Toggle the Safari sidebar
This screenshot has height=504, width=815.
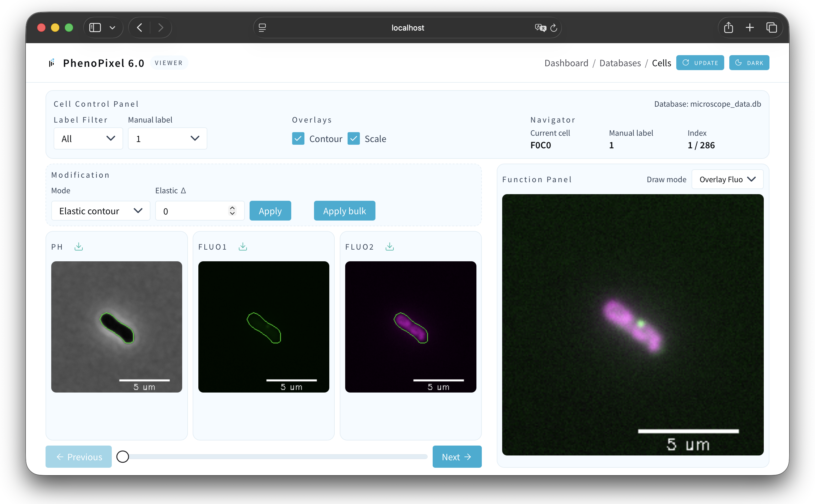click(95, 28)
